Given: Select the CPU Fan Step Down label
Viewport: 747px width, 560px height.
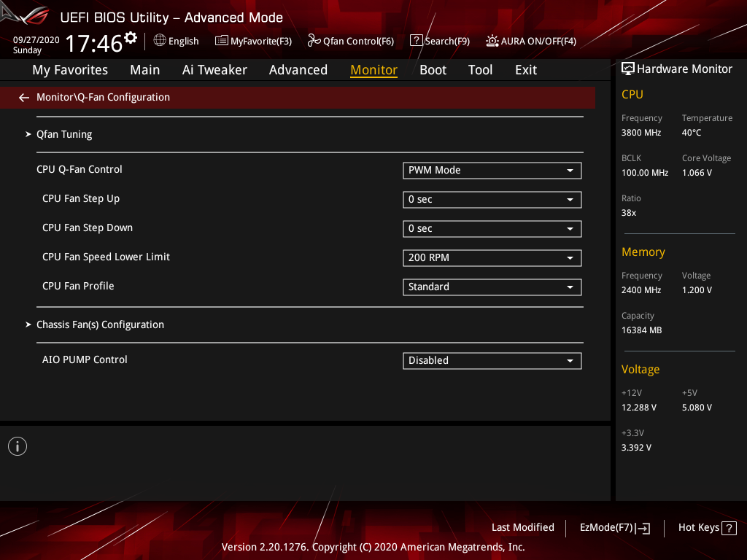Looking at the screenshot, I should 88,228.
